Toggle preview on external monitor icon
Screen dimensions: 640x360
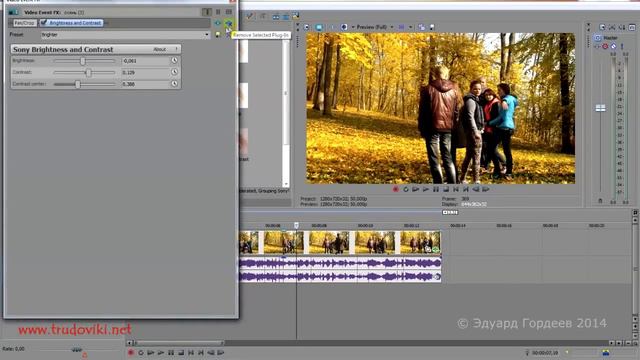(319, 27)
